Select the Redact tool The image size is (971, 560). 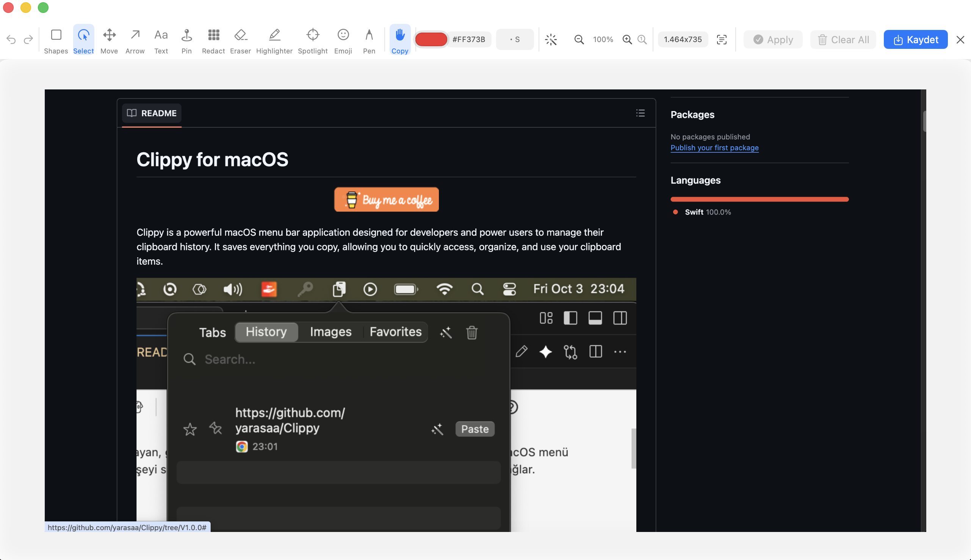[213, 39]
